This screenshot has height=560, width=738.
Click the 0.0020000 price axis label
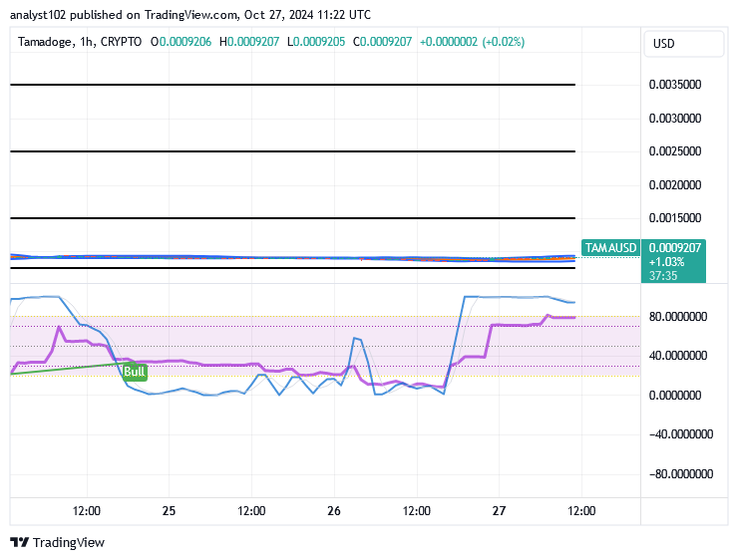pos(677,185)
